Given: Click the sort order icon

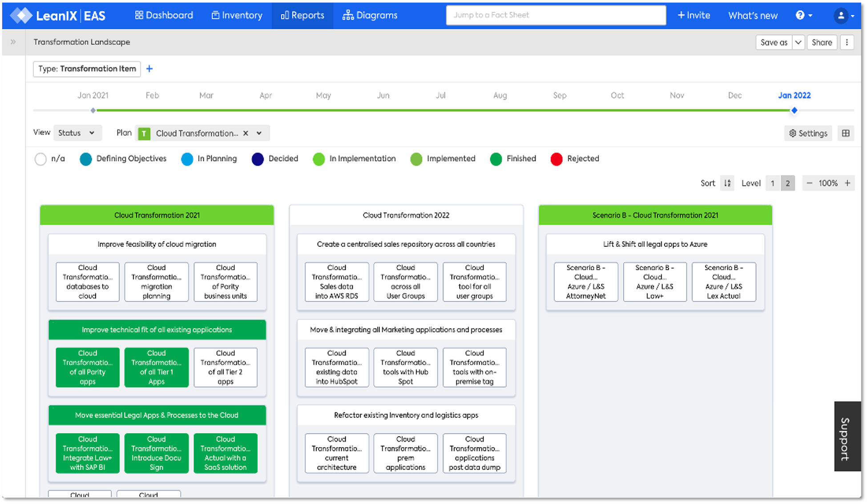Looking at the screenshot, I should (727, 183).
